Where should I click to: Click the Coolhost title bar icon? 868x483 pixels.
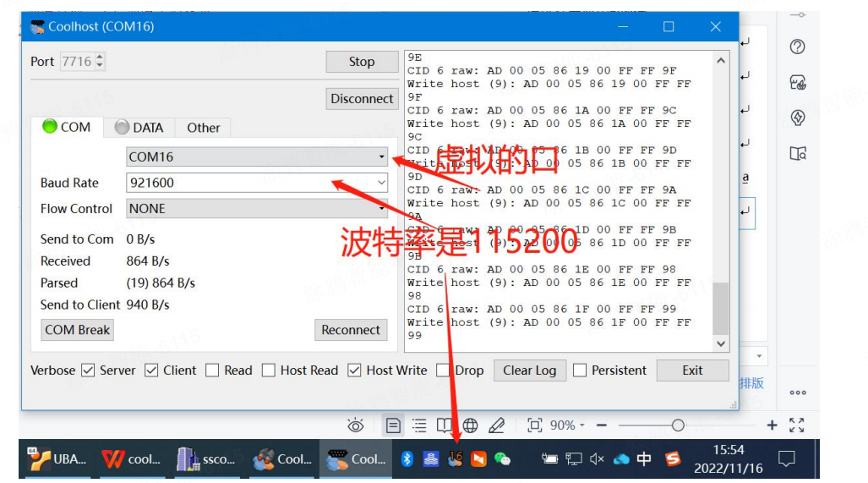(37, 26)
